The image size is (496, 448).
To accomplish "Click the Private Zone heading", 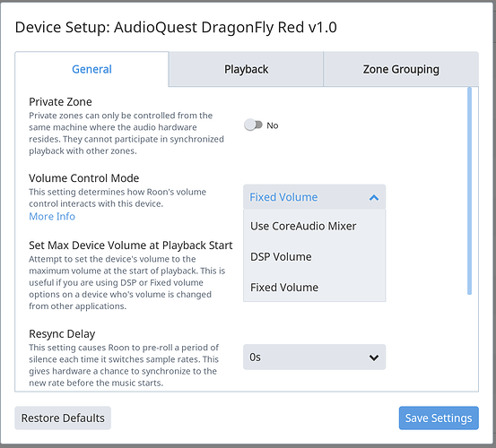I will pos(60,102).
